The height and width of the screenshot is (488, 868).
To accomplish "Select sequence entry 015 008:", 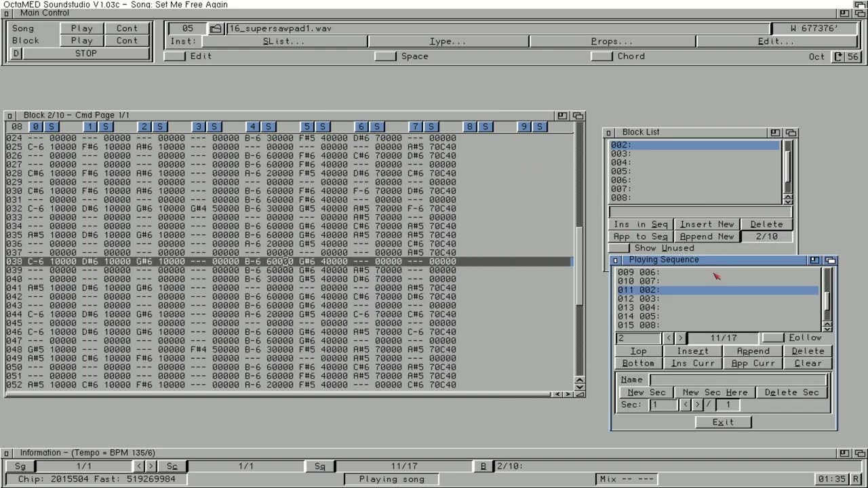I will pos(717,325).
